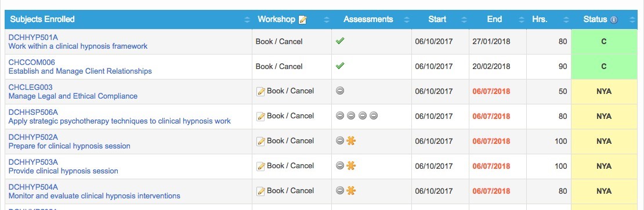Image resolution: width=644 pixels, height=210 pixels.
Task: Click the Status column info icon
Action: (614, 20)
